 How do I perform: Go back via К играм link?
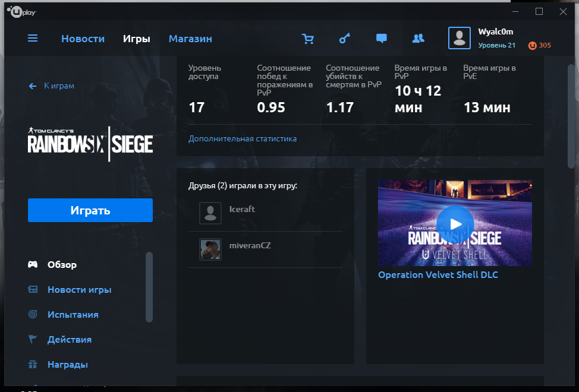[x=59, y=86]
